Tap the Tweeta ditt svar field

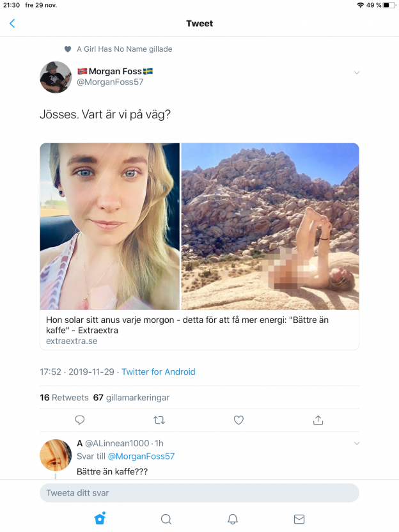pos(199,493)
